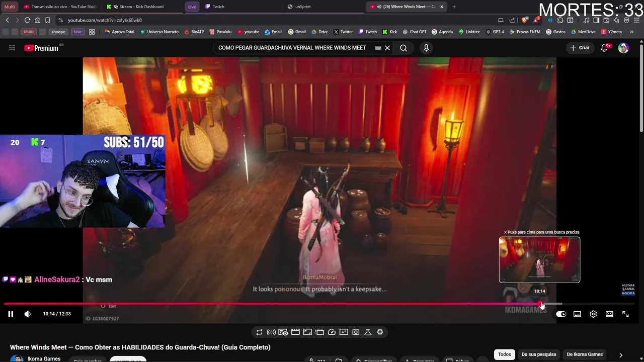
Task: Bookmark this page with the bookmark icon
Action: click(x=47, y=20)
